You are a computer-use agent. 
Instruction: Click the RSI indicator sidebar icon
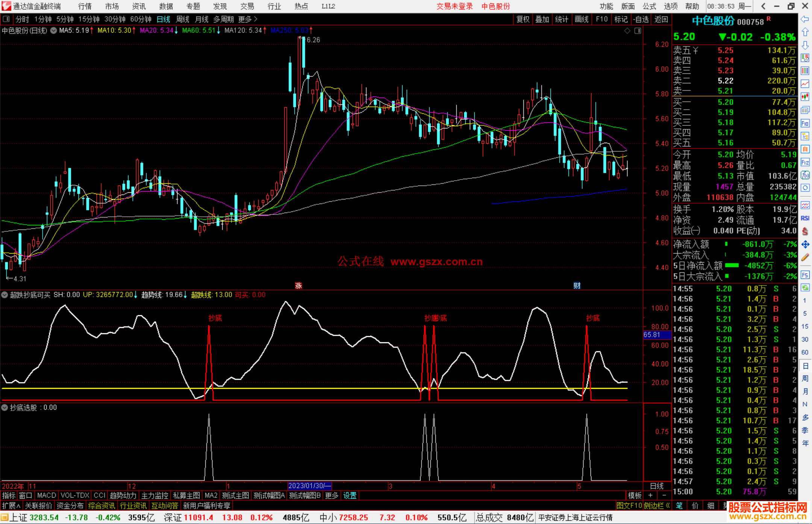[x=805, y=218]
